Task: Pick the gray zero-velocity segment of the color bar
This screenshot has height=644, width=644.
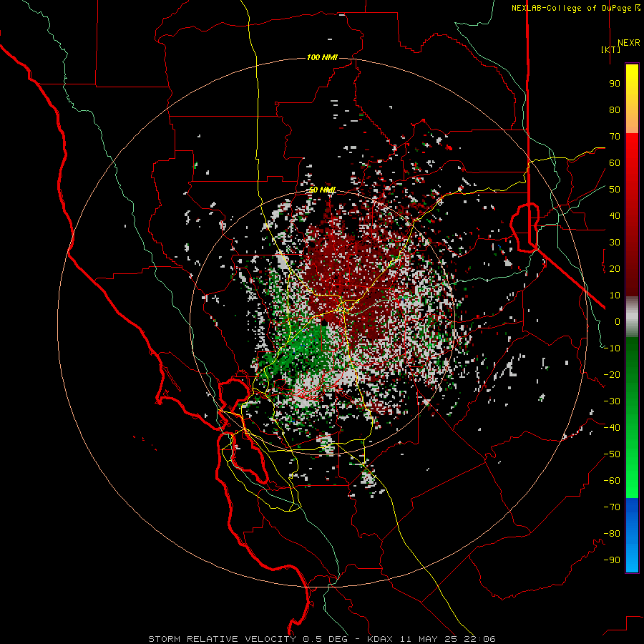Action: pyautogui.click(x=632, y=317)
